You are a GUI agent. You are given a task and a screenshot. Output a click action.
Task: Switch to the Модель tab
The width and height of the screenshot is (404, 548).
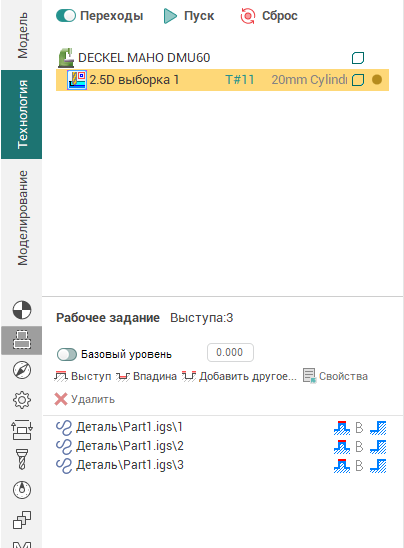tap(22, 35)
